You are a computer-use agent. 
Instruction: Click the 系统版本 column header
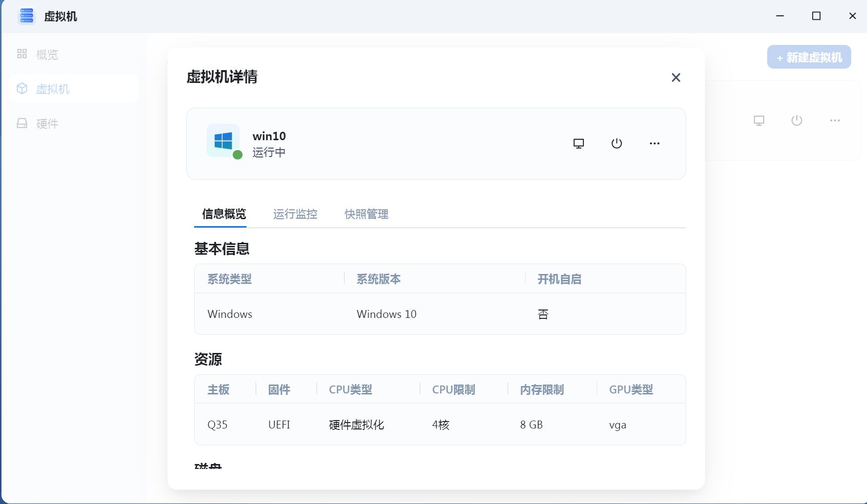[379, 279]
